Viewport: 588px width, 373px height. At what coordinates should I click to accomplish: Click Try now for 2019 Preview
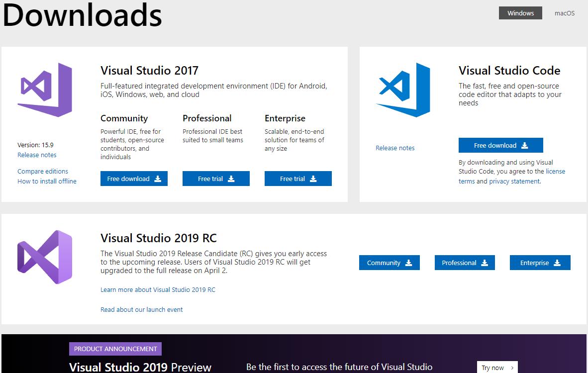(497, 368)
